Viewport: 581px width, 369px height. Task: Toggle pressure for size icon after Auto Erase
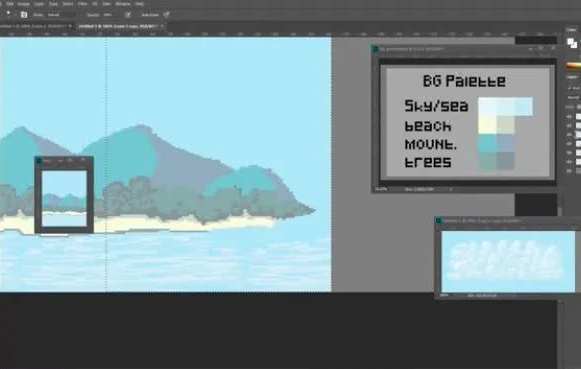click(167, 15)
